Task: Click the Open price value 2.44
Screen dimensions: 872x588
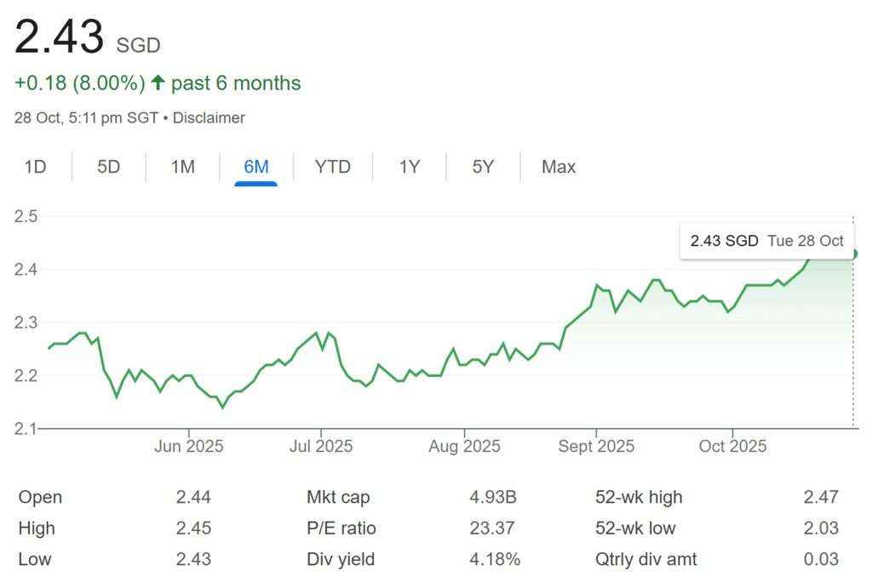Action: pos(194,497)
